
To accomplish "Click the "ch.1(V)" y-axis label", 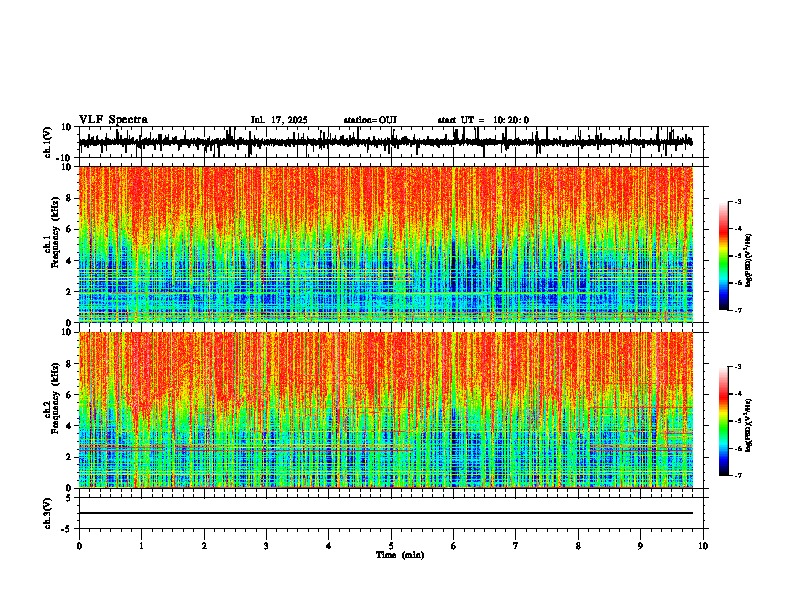I will [48, 142].
